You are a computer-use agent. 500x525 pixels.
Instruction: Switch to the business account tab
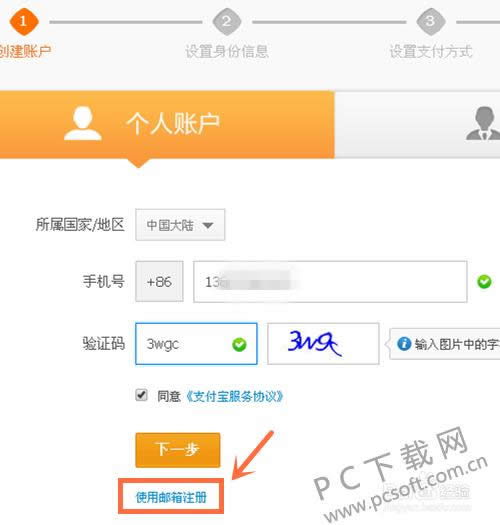(x=417, y=124)
